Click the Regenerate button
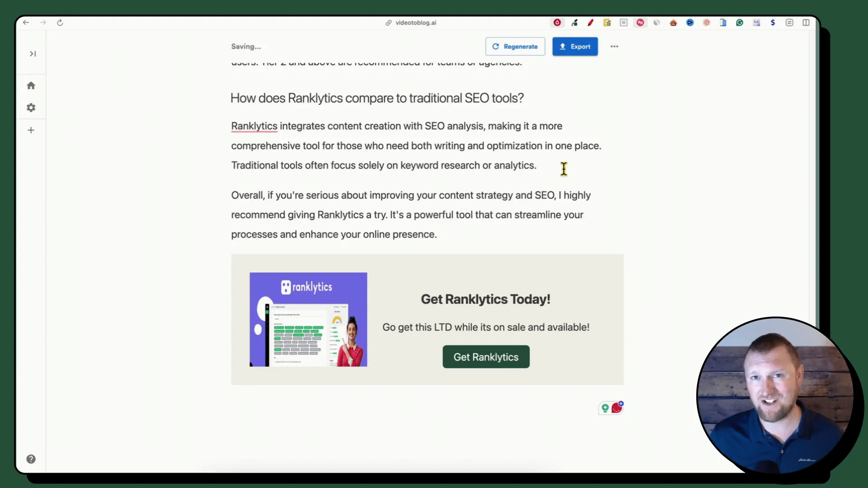The image size is (868, 488). 515,47
